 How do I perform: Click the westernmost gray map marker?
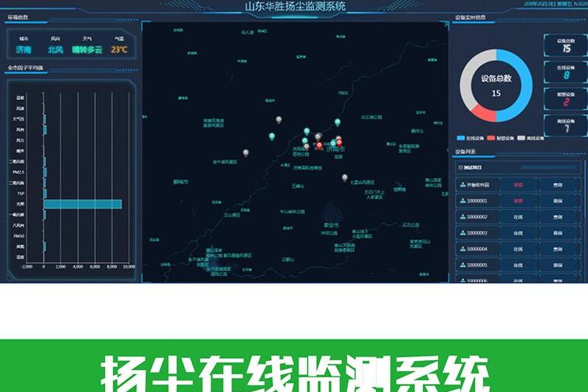(x=245, y=152)
